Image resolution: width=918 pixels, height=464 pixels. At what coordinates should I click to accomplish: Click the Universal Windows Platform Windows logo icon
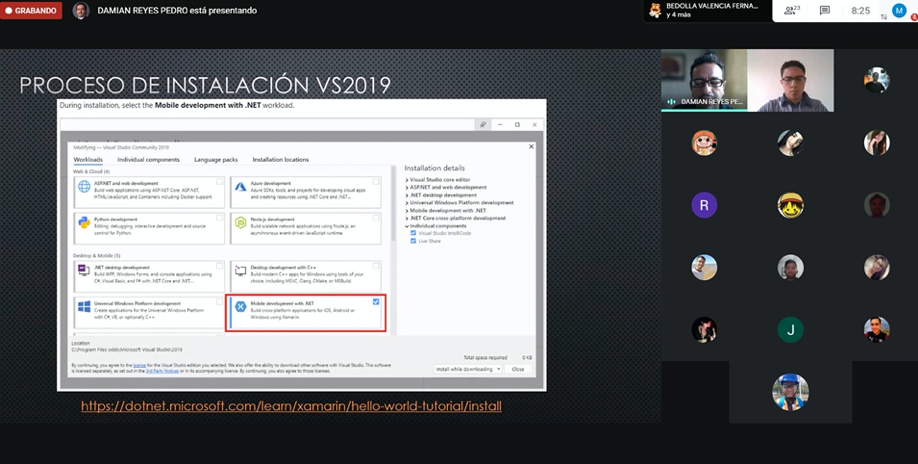coord(84,307)
